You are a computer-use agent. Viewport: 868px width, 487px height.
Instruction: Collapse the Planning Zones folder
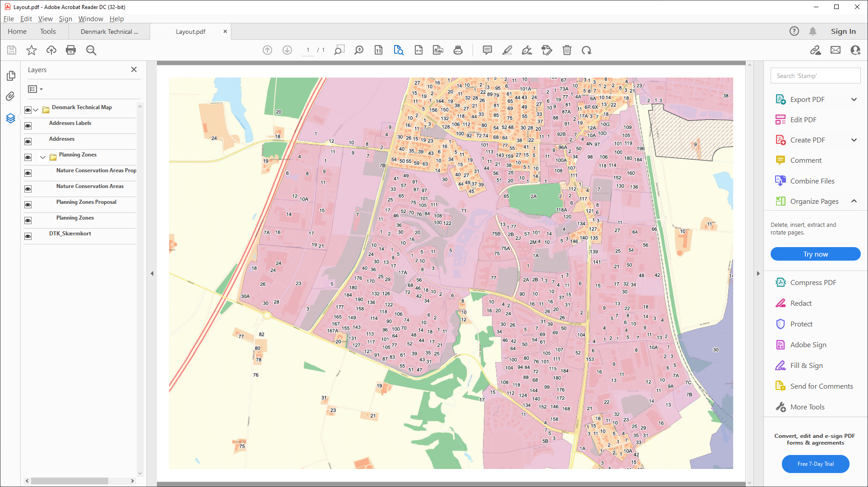[43, 157]
